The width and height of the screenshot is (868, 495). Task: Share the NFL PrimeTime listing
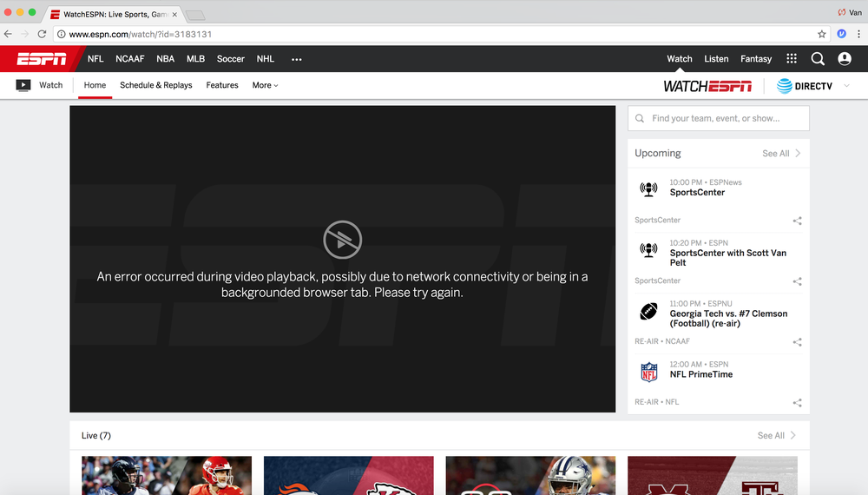coord(797,403)
